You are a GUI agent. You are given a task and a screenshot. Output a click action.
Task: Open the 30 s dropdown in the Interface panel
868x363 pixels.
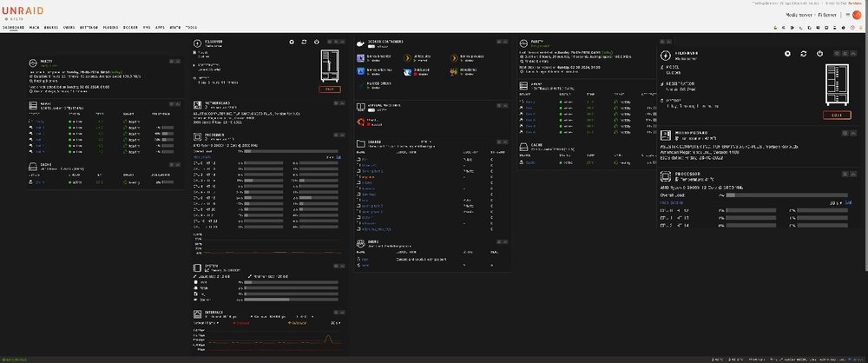[335, 322]
